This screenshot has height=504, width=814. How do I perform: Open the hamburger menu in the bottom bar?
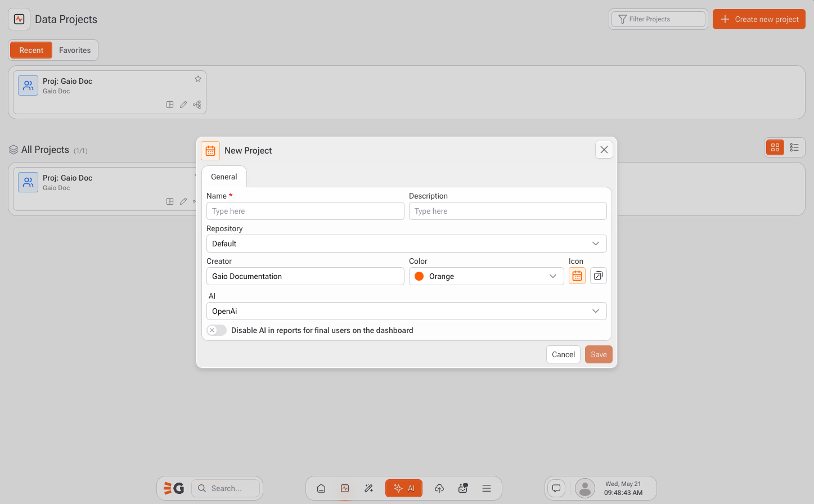click(487, 488)
